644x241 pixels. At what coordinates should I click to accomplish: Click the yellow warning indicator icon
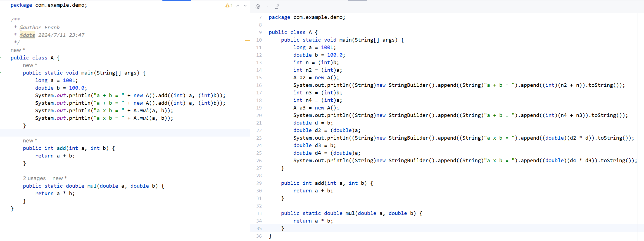227,6
